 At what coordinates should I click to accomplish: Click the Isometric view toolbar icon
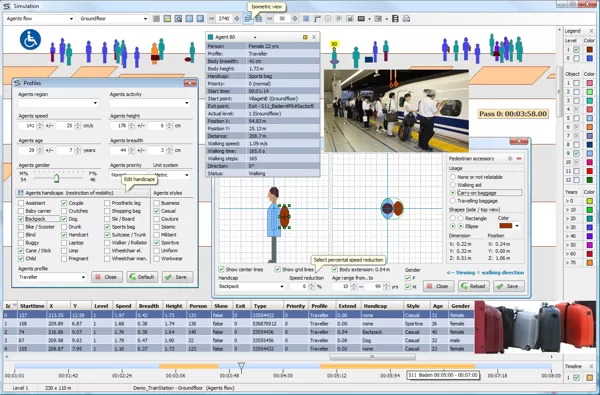[x=248, y=18]
